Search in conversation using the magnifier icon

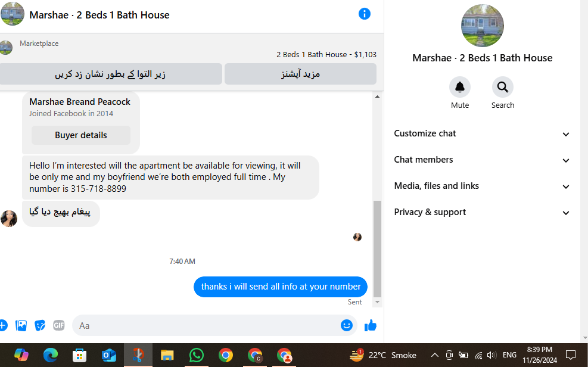coord(502,87)
